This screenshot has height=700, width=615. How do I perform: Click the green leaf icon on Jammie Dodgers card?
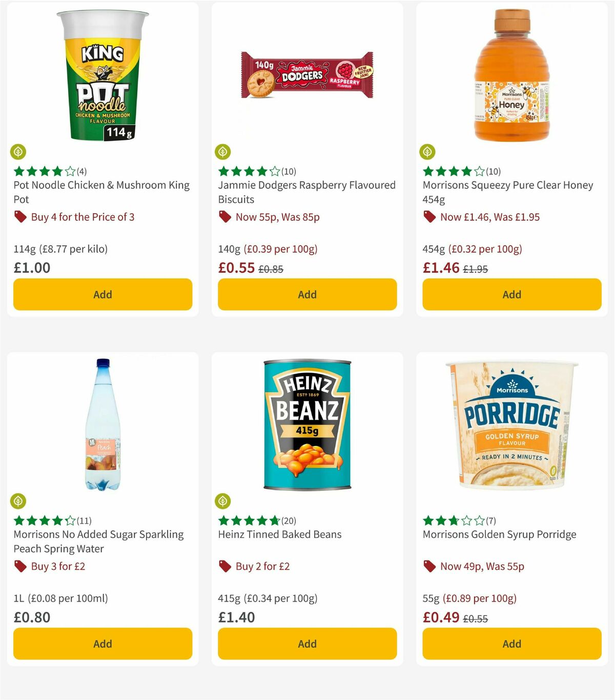pos(223,151)
